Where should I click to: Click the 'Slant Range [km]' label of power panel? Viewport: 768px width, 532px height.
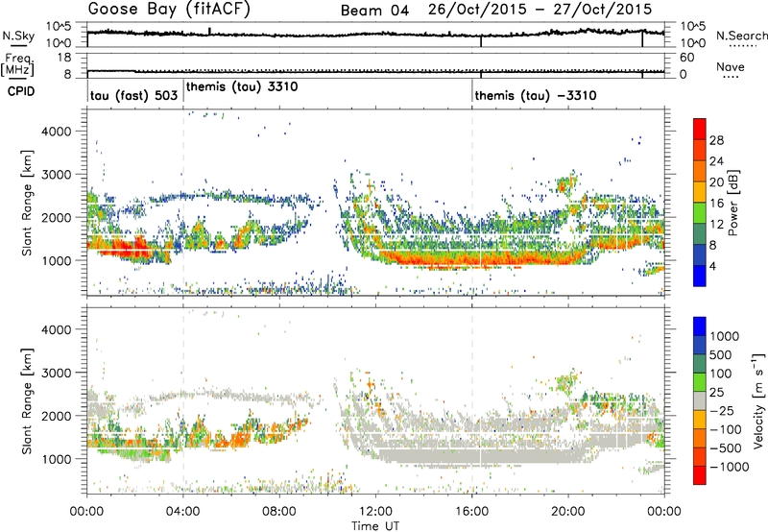[x=27, y=203]
